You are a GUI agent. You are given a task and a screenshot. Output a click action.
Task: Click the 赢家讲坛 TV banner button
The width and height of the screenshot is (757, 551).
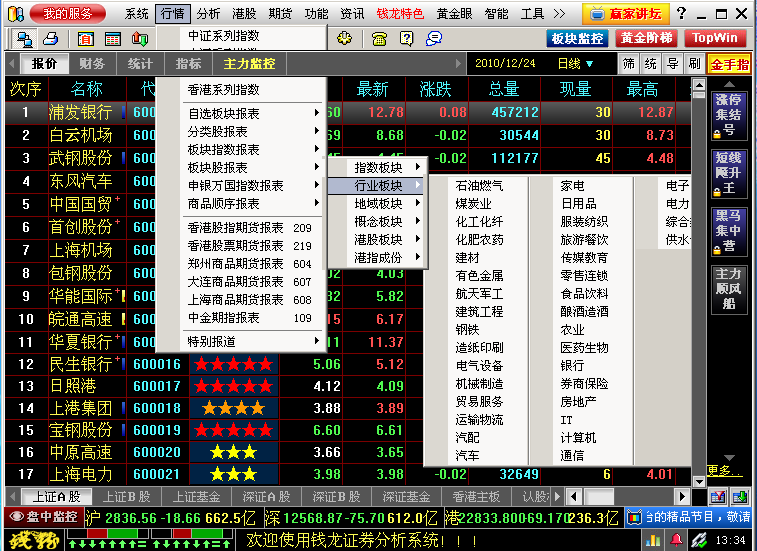[626, 14]
